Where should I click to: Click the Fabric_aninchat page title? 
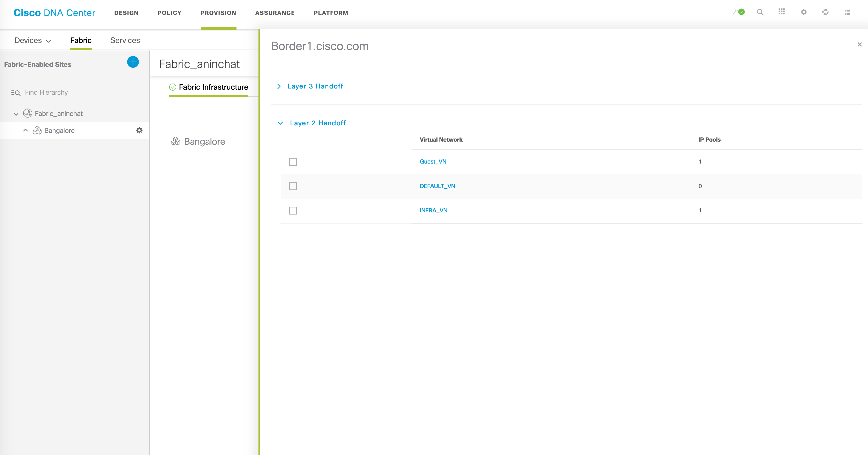point(199,64)
